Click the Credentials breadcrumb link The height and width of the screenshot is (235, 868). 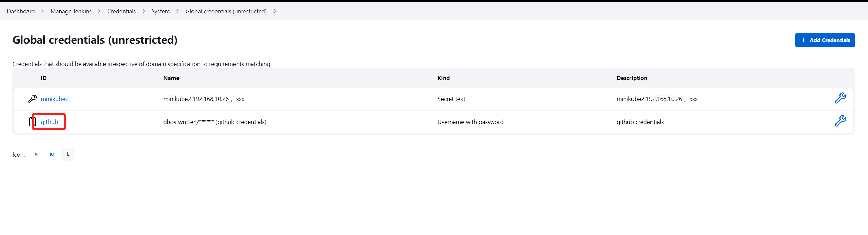[121, 11]
